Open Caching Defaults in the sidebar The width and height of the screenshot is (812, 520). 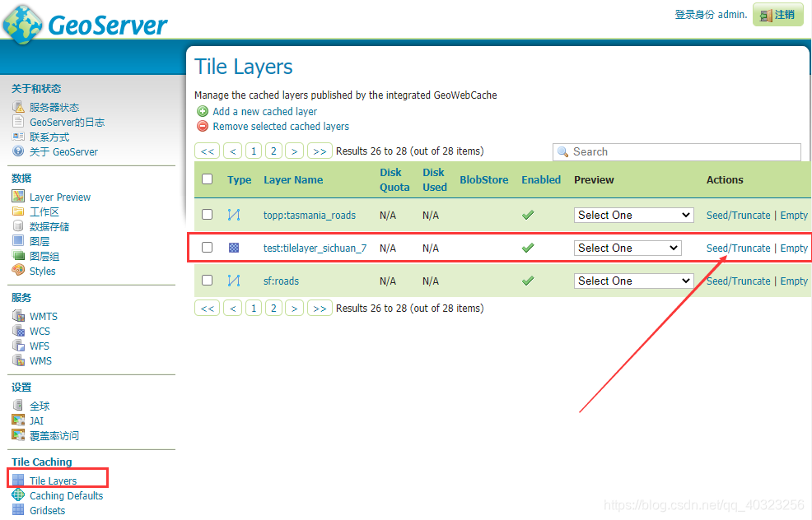[x=66, y=495]
